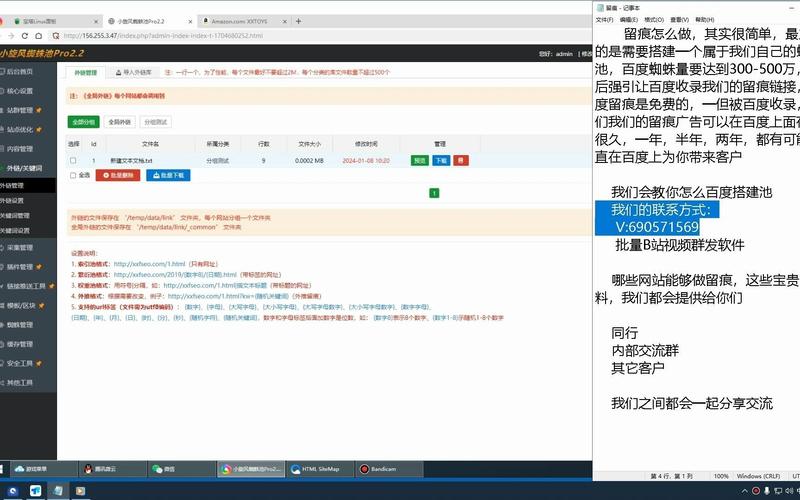800x500 pixels.
Task: Click the blue 下载 button in file row
Action: tap(441, 160)
